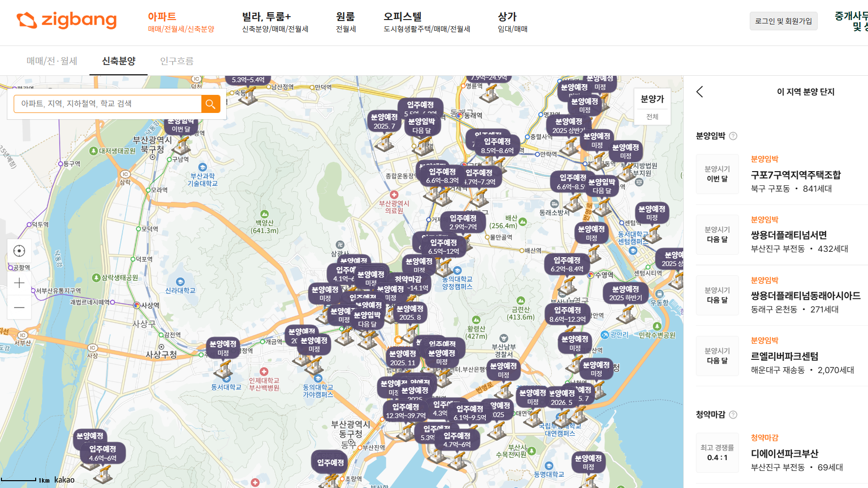The width and height of the screenshot is (868, 488).
Task: Switch to the 신축분양 tab
Action: (118, 61)
